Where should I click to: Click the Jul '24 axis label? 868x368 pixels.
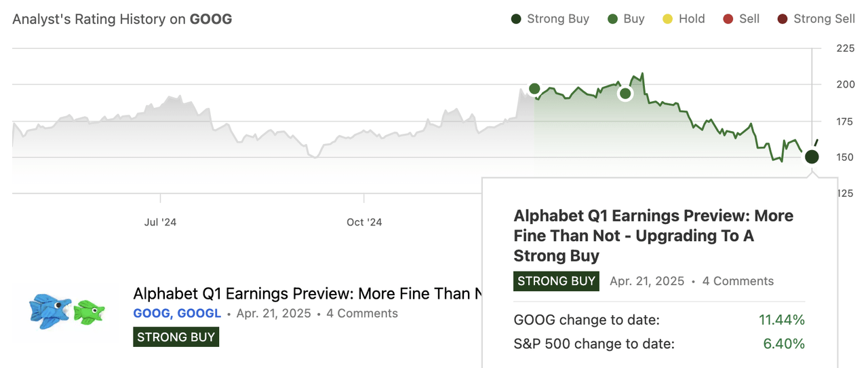pyautogui.click(x=161, y=222)
